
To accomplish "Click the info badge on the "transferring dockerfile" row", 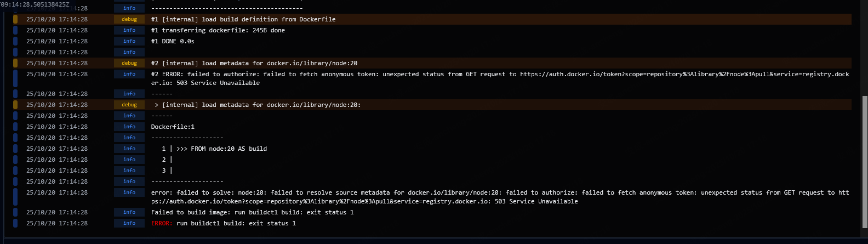I will [x=129, y=30].
